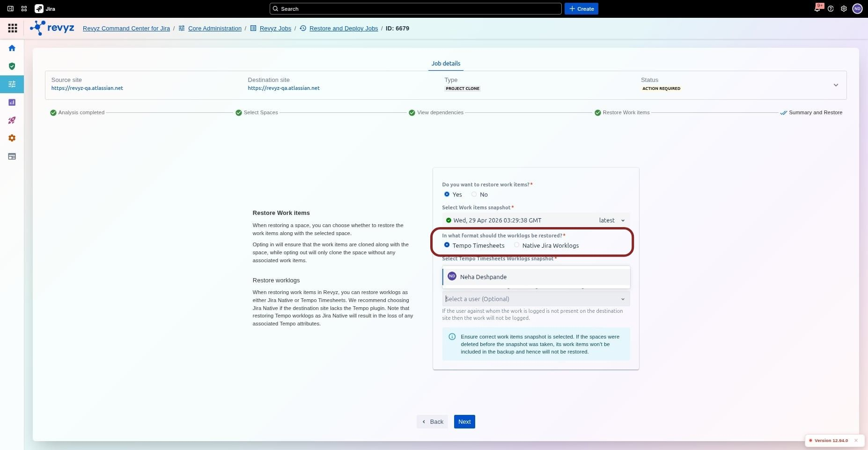Screen dimensions: 868x450
Task: Select the sliders administration sidebar icon
Action: tap(12, 84)
